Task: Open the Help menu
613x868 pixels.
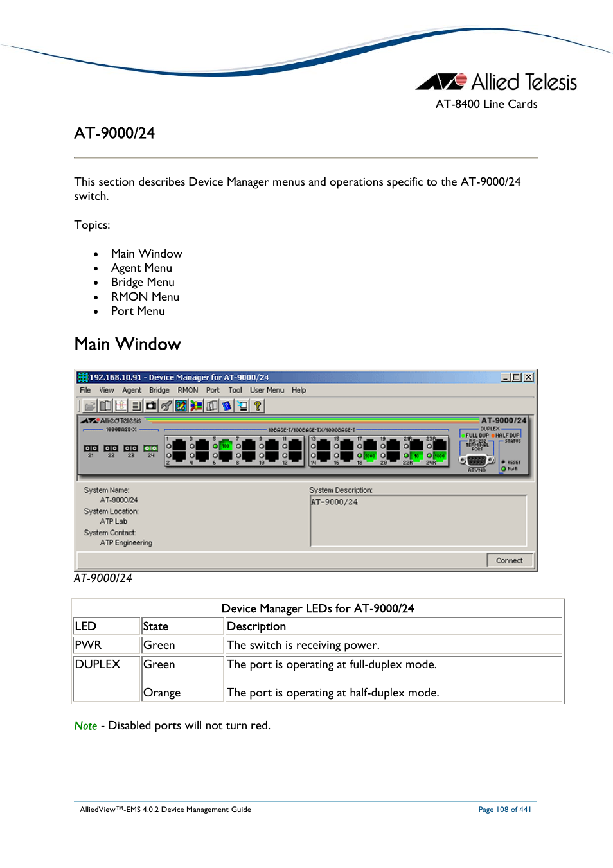Action: [299, 390]
